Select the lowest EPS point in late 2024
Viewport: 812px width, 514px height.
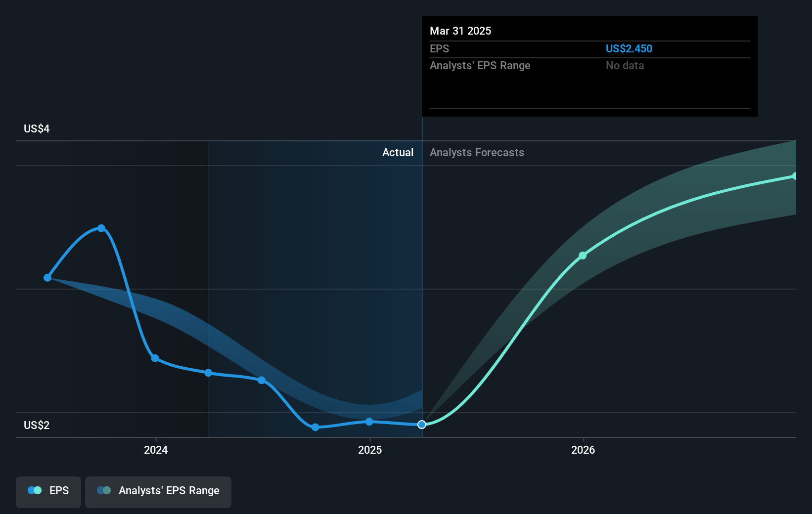[x=316, y=428]
